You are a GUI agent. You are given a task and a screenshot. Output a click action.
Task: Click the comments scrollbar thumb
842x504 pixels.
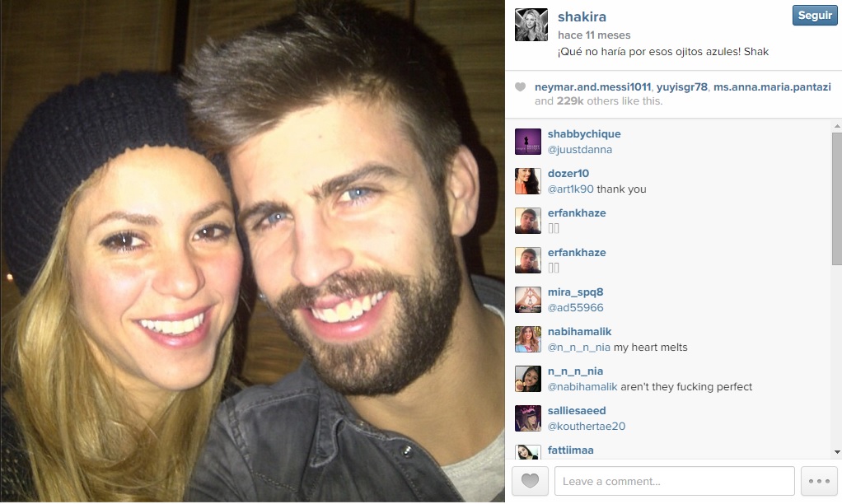point(836,198)
